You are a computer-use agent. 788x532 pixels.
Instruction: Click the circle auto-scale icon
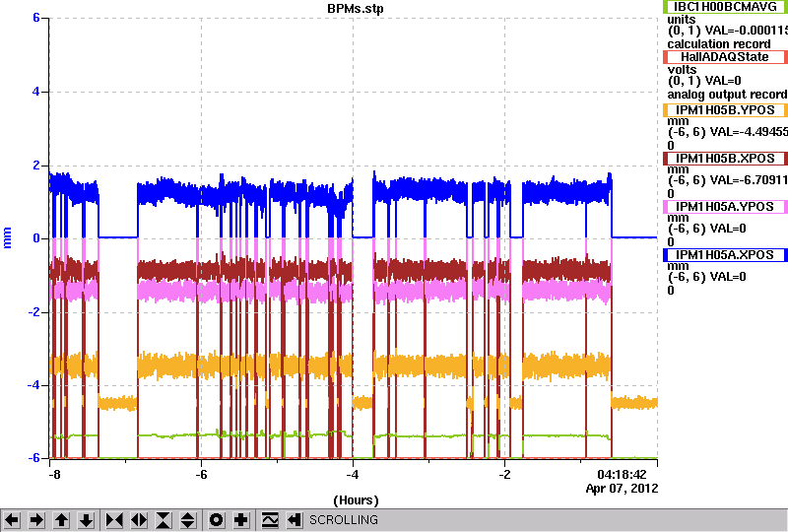click(x=216, y=520)
